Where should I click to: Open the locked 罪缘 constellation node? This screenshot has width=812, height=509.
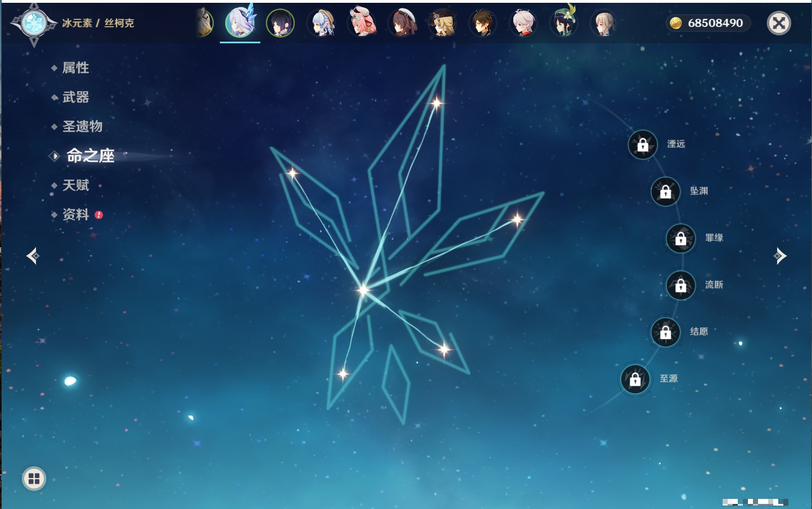(x=681, y=238)
